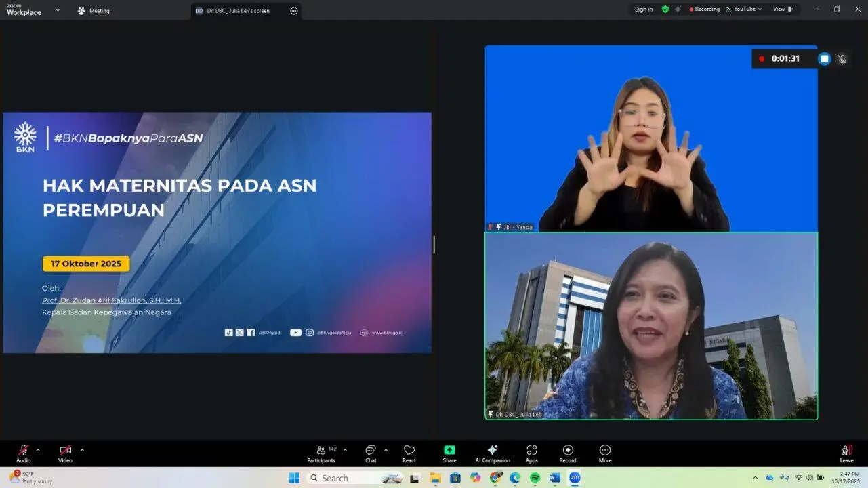Open the Participants list
The image size is (868, 488).
click(x=321, y=453)
